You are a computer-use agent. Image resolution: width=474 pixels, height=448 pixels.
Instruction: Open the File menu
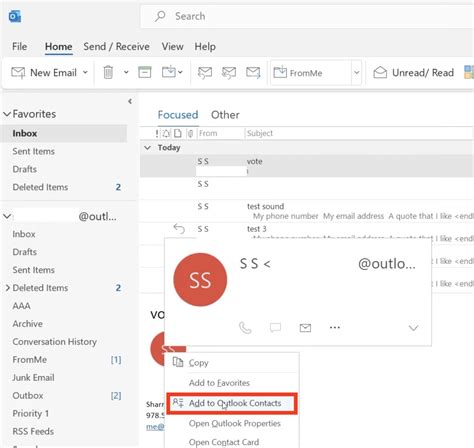coord(19,46)
